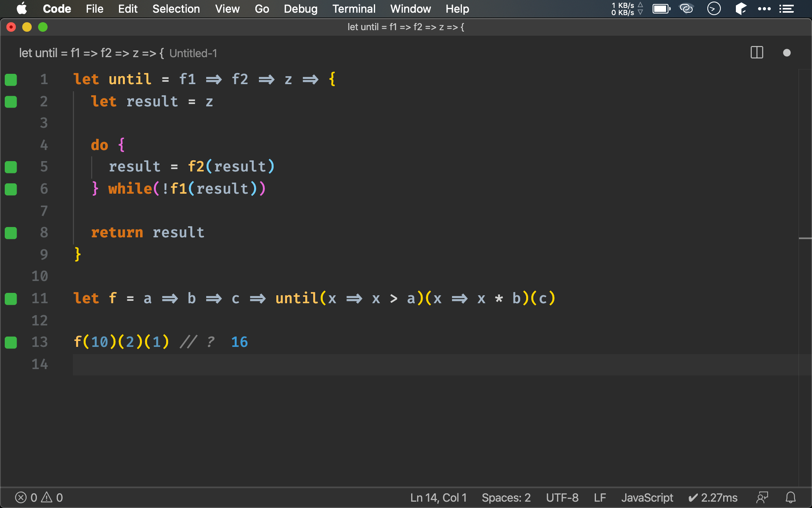The height and width of the screenshot is (508, 812).
Task: Click the inline result value 16
Action: pos(239,342)
